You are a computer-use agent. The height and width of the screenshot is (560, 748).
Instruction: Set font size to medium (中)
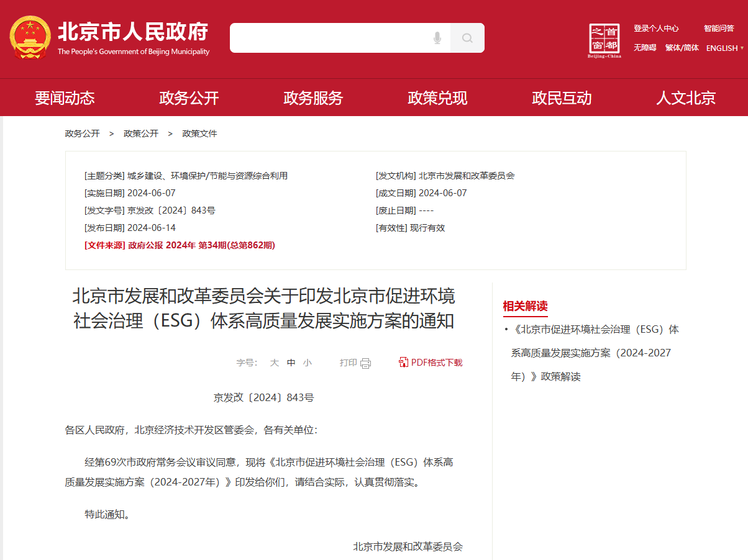[291, 363]
